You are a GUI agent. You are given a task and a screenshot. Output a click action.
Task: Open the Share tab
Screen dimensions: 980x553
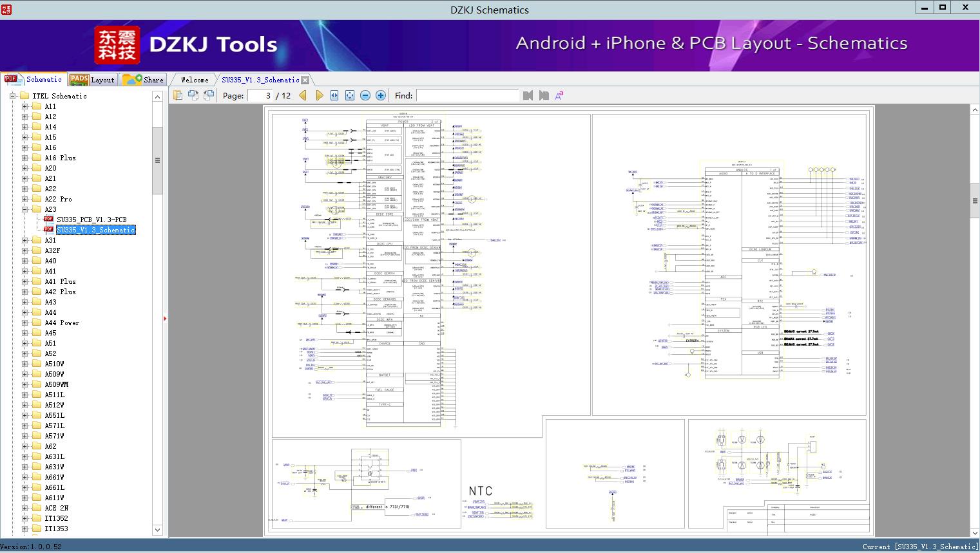tap(144, 80)
